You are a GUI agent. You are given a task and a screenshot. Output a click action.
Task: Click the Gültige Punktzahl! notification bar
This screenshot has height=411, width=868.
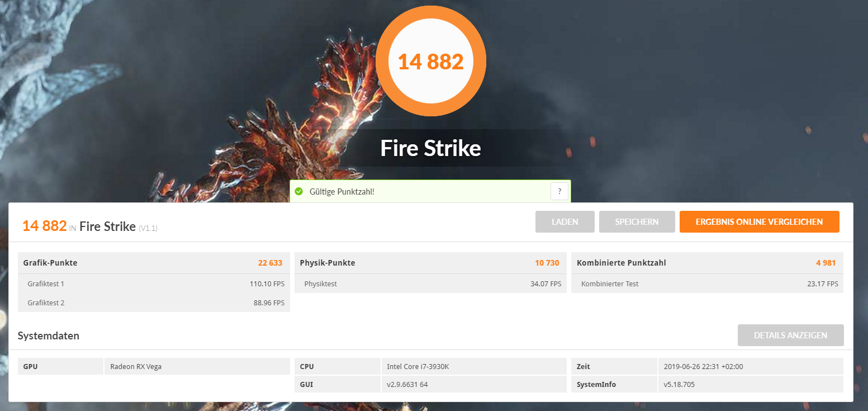(430, 191)
